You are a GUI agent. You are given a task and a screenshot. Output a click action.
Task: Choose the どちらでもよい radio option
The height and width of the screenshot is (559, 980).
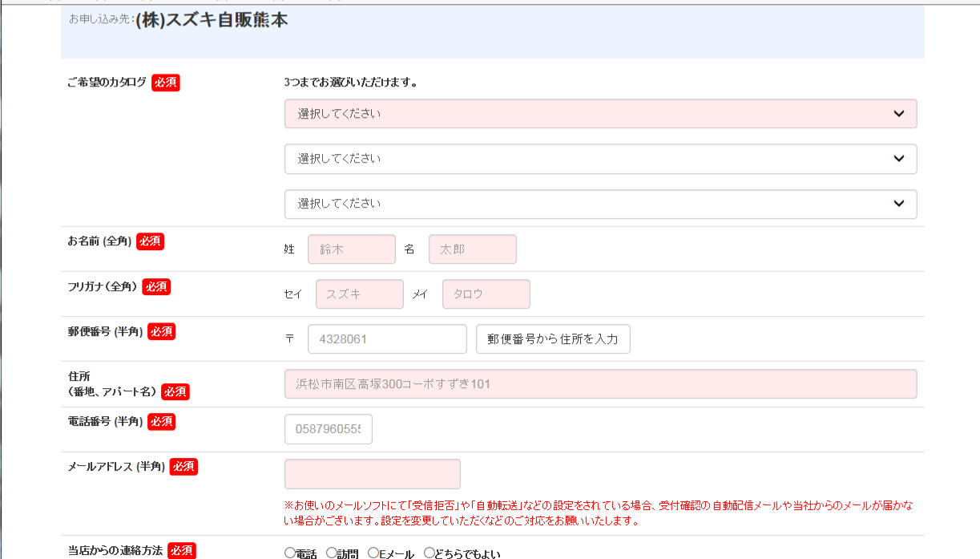(x=430, y=553)
